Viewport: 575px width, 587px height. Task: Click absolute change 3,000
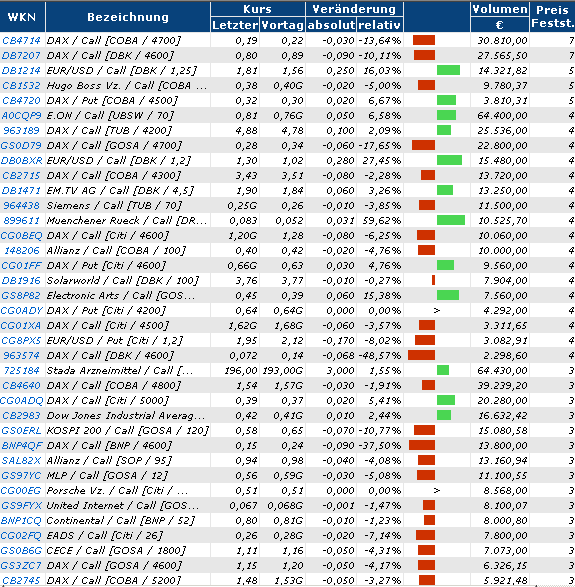[340, 370]
